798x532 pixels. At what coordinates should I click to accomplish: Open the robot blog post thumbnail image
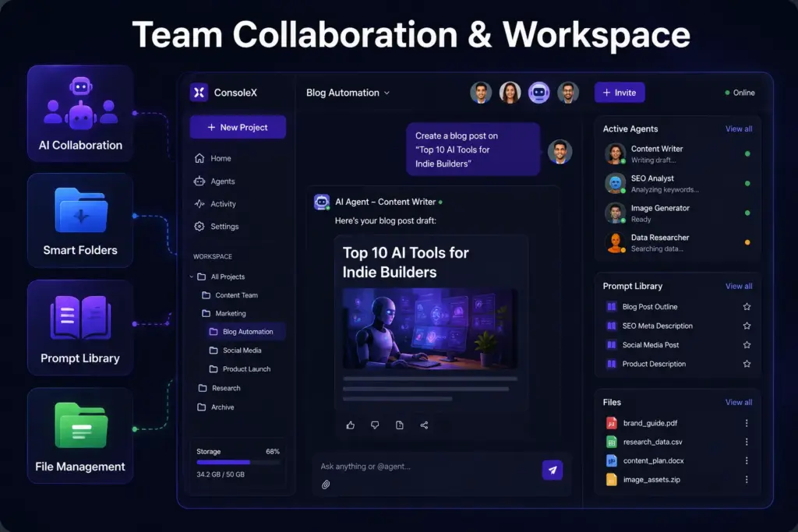click(430, 329)
